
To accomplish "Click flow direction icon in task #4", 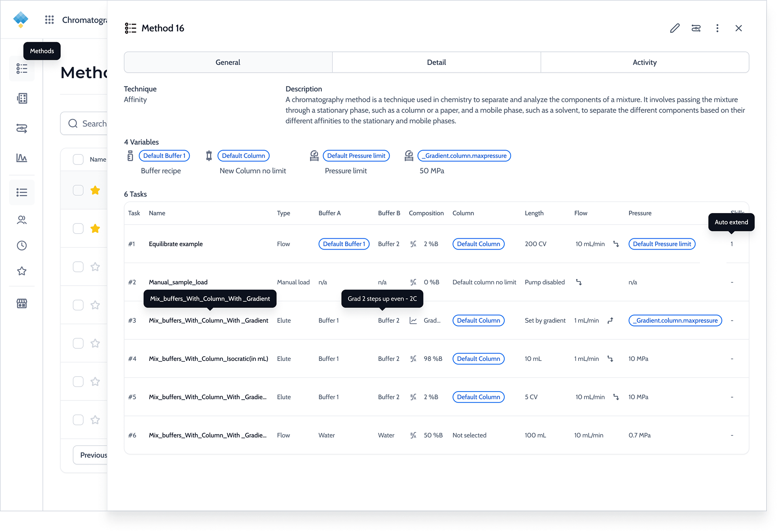I will click(610, 359).
